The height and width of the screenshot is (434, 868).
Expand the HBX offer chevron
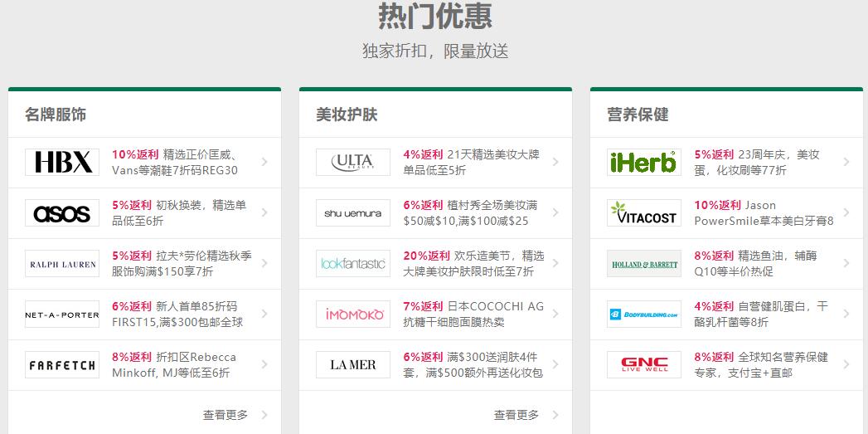click(x=264, y=162)
